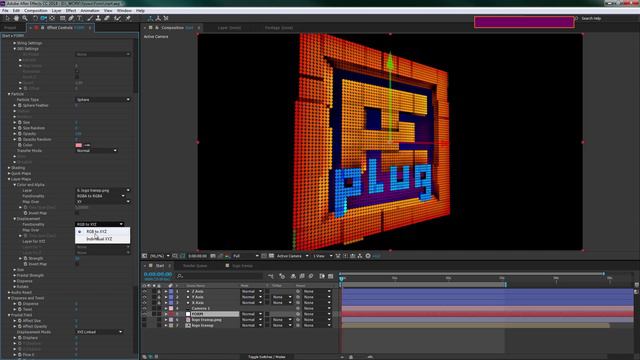Select the Type text tool
The width and height of the screenshot is (640, 360).
pos(79,18)
